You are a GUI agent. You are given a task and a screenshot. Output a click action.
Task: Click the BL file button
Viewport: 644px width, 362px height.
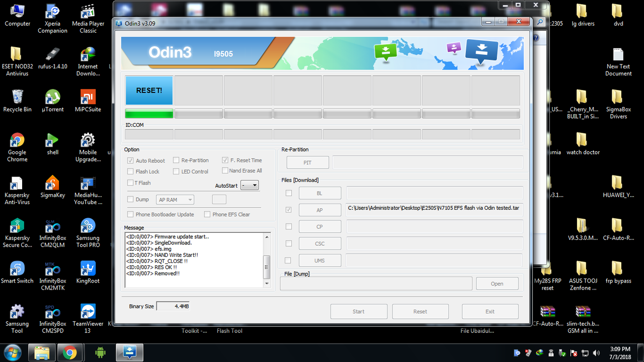[x=319, y=193]
